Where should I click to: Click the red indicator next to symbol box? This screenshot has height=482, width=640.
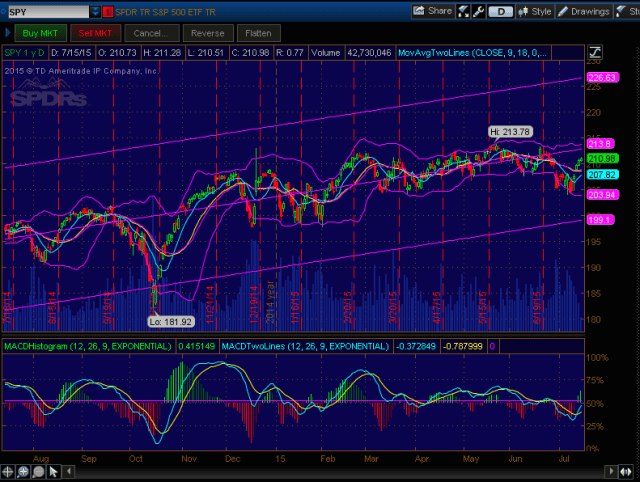[108, 12]
